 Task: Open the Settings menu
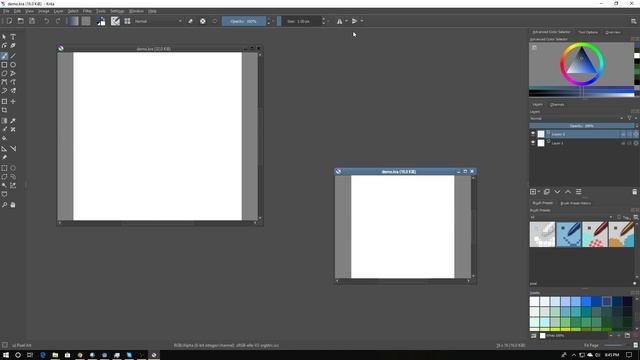point(117,11)
